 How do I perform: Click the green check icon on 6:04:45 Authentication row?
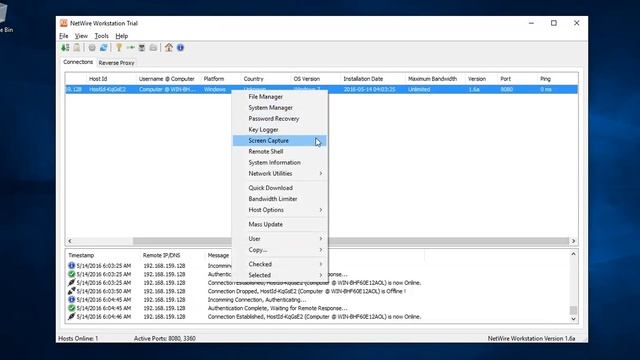(x=71, y=308)
